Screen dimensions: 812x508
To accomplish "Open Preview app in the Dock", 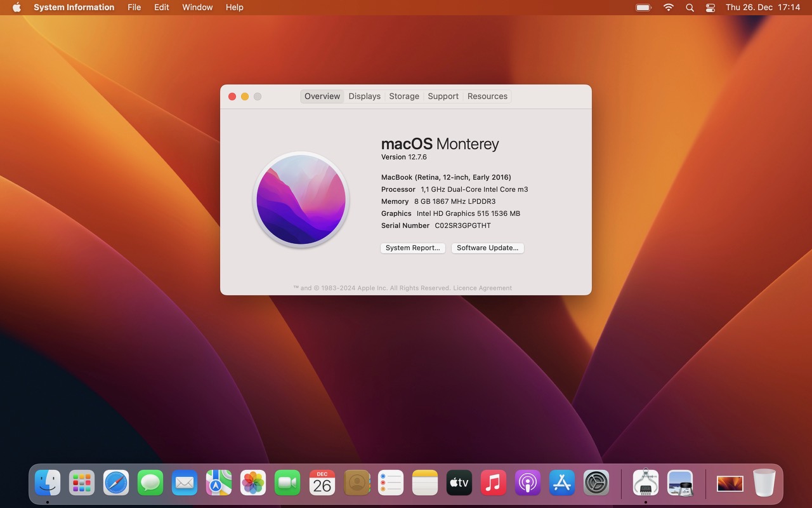I will click(680, 483).
